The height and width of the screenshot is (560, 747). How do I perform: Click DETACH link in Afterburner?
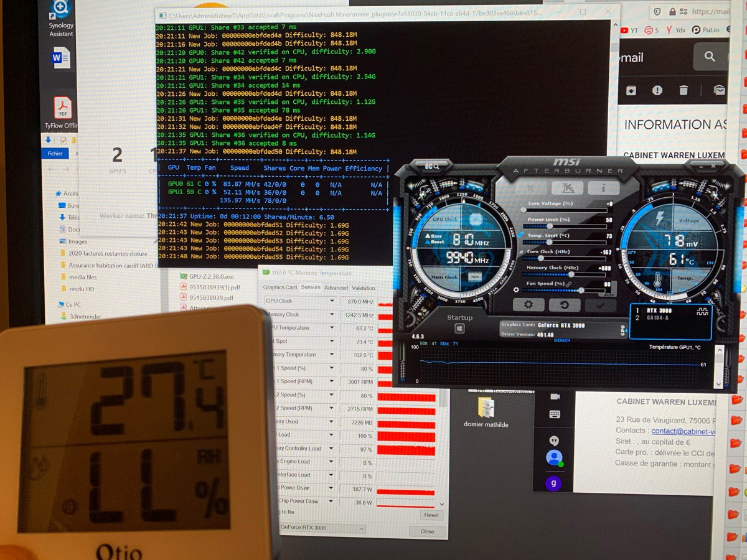point(563,340)
